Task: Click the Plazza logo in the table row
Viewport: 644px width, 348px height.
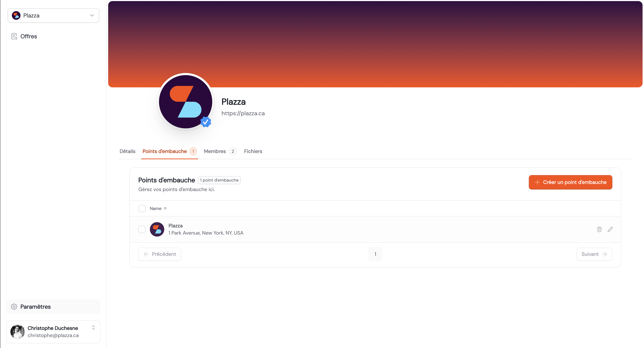Action: 157,229
